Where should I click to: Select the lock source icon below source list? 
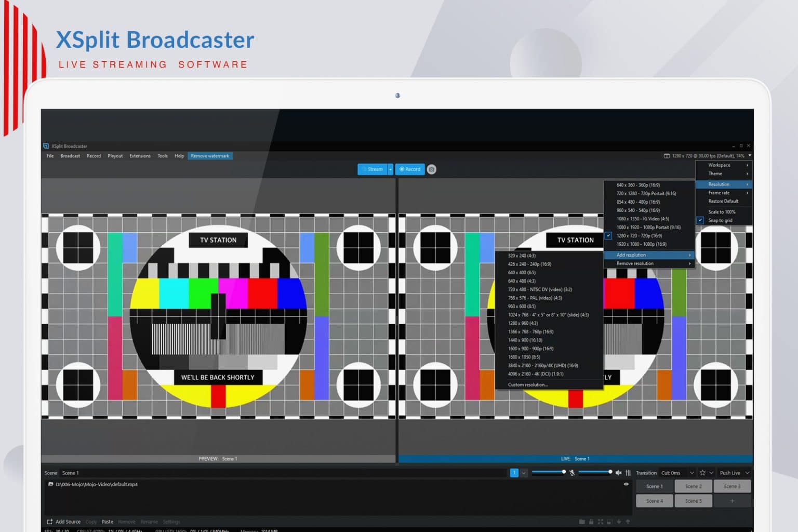click(x=591, y=522)
